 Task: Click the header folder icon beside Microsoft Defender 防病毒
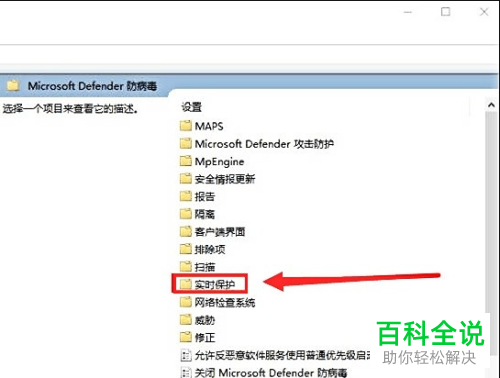click(13, 85)
